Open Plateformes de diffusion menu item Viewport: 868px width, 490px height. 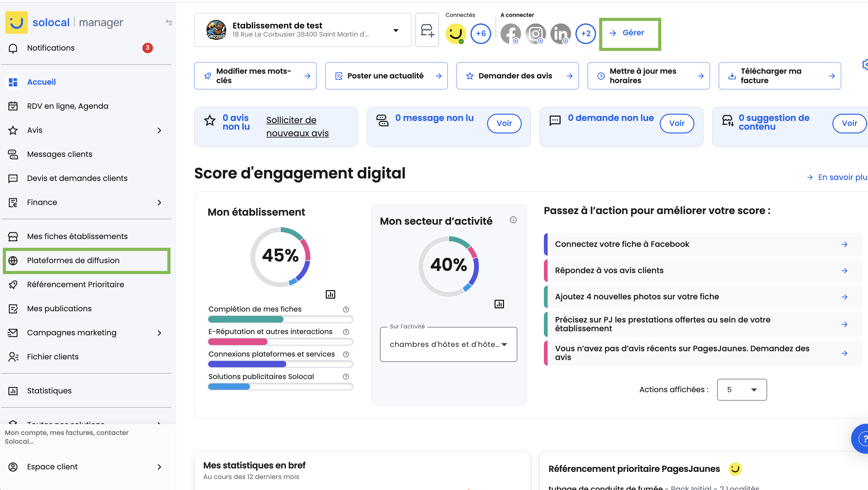(x=73, y=260)
